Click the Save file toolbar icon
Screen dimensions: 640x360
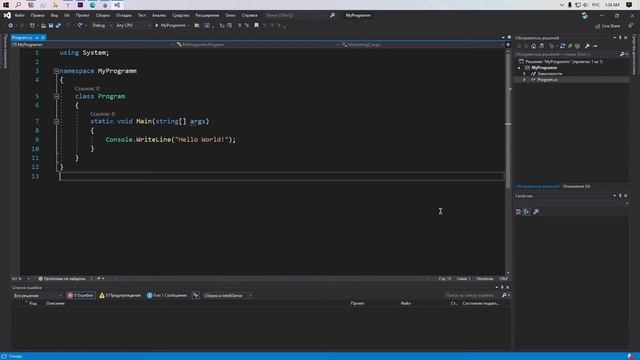click(51, 25)
